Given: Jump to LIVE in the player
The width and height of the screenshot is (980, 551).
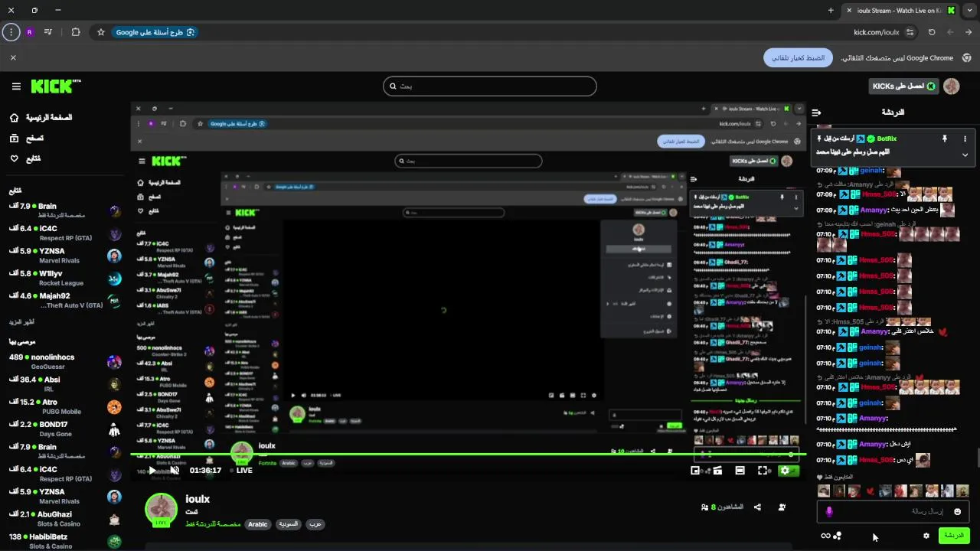Looking at the screenshot, I should 240,470.
